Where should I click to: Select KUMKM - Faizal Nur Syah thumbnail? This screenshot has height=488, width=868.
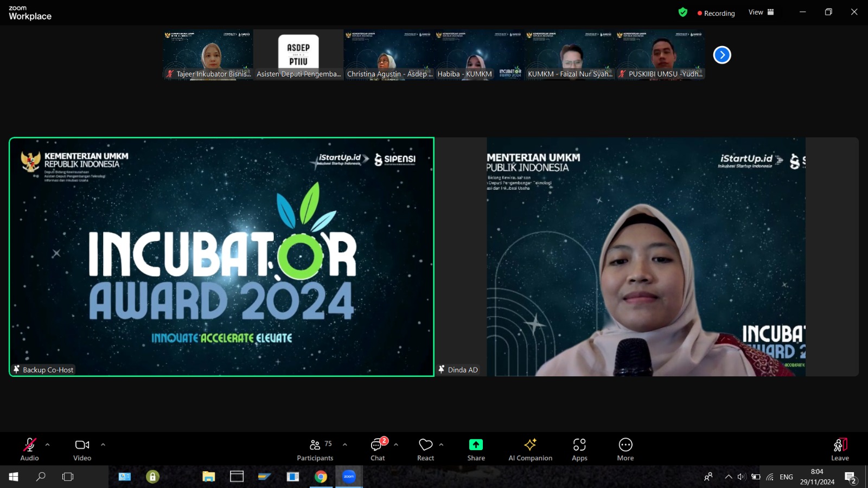point(570,55)
